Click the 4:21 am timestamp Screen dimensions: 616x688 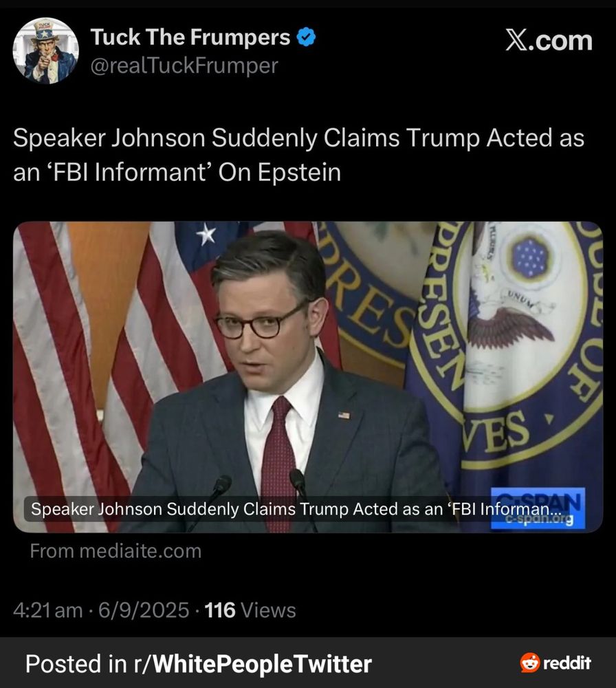coord(48,610)
